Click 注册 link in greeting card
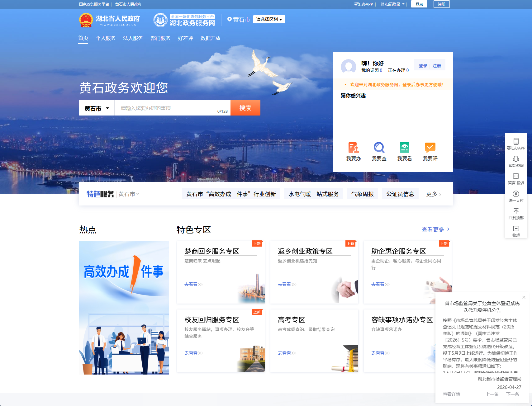 pyautogui.click(x=437, y=66)
